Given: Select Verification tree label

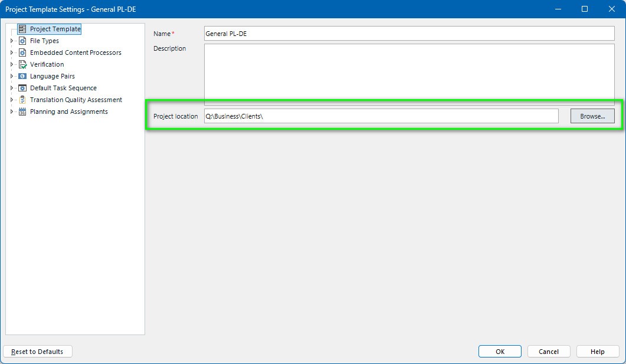Looking at the screenshot, I should pos(47,64).
